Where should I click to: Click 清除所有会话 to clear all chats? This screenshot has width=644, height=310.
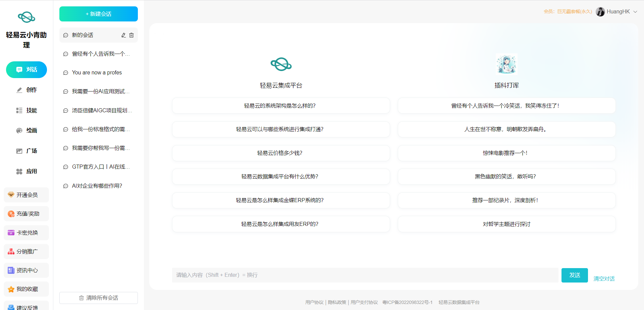point(99,298)
